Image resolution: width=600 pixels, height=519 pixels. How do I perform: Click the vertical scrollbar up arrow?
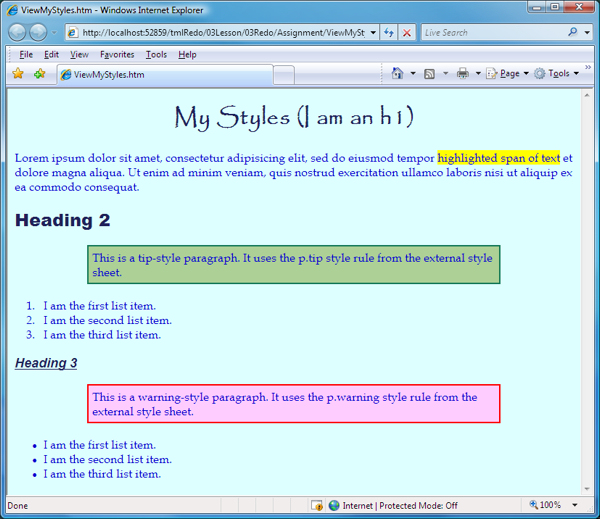tap(587, 95)
